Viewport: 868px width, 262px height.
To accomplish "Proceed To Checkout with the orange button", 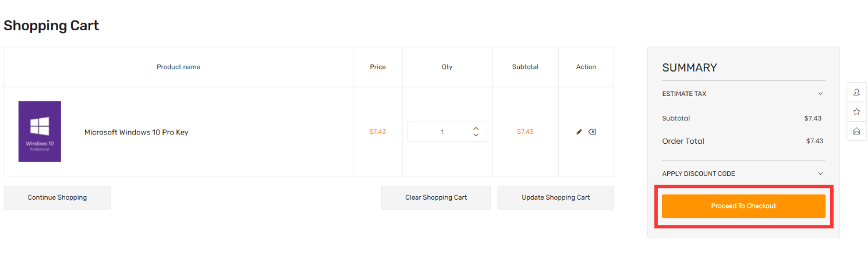I will point(743,206).
